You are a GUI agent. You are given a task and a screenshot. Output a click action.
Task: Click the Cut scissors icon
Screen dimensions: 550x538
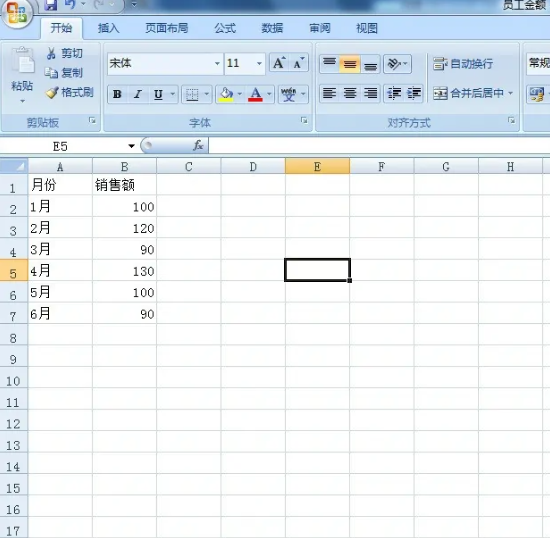(x=51, y=53)
